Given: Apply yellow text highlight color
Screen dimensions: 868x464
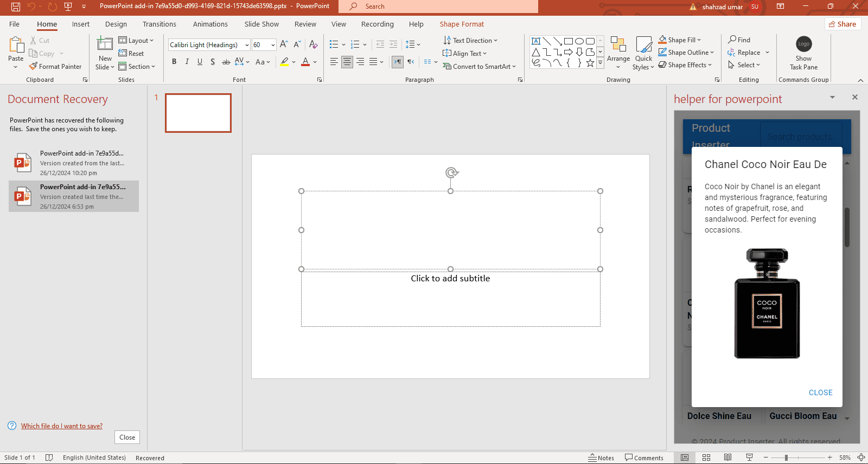Looking at the screenshot, I should [284, 62].
